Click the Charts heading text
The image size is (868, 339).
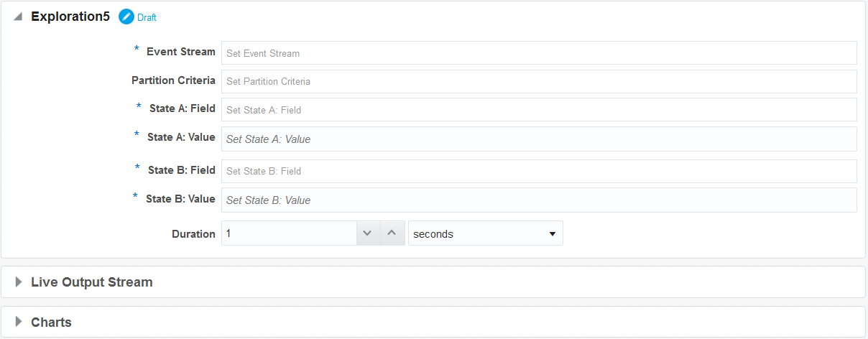pyautogui.click(x=51, y=322)
